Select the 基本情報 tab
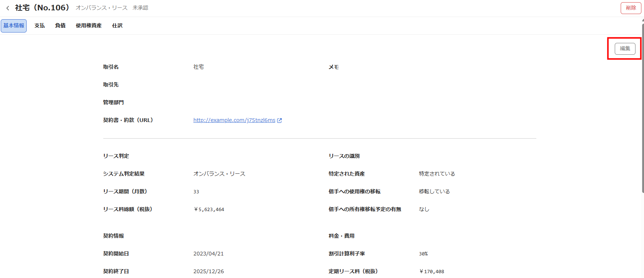The height and width of the screenshot is (278, 644). pyautogui.click(x=14, y=26)
